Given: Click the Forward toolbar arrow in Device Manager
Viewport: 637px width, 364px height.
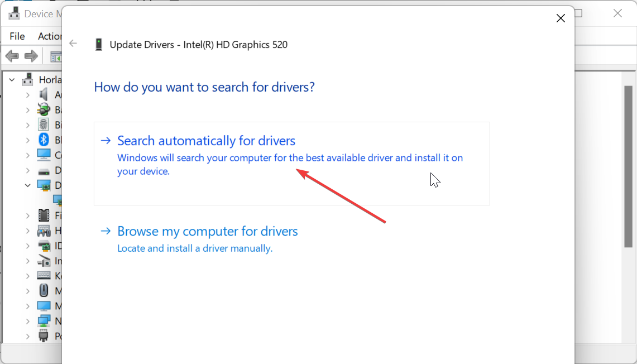Looking at the screenshot, I should point(31,56).
